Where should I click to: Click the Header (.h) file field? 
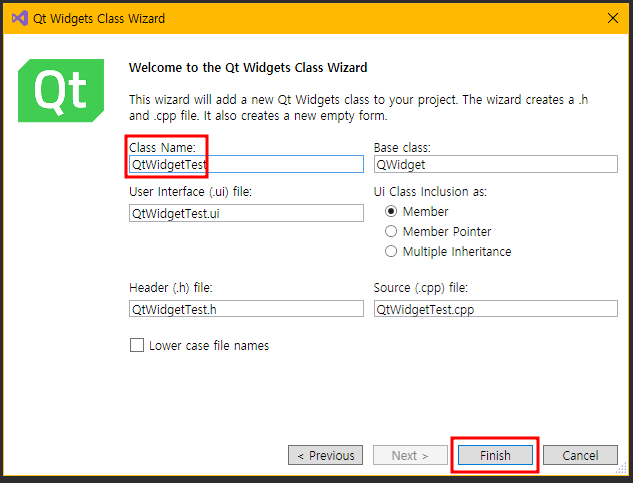tap(246, 309)
